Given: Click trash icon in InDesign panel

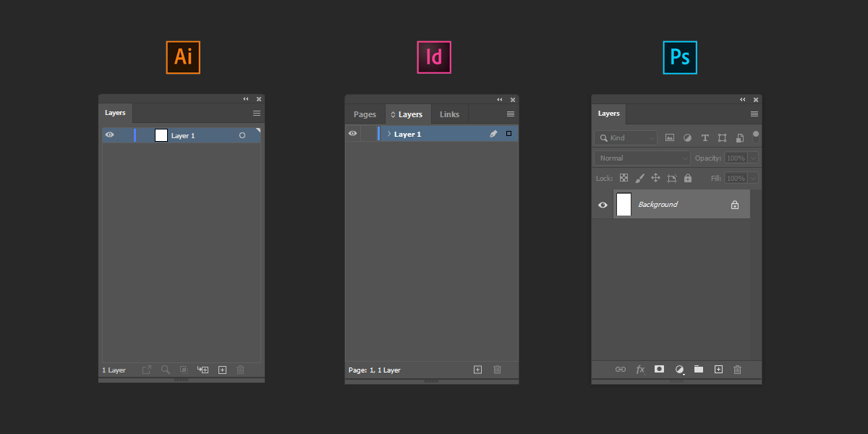Looking at the screenshot, I should [x=498, y=370].
